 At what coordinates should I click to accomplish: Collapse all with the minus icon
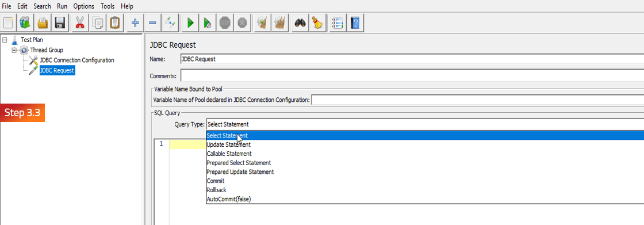(x=152, y=22)
